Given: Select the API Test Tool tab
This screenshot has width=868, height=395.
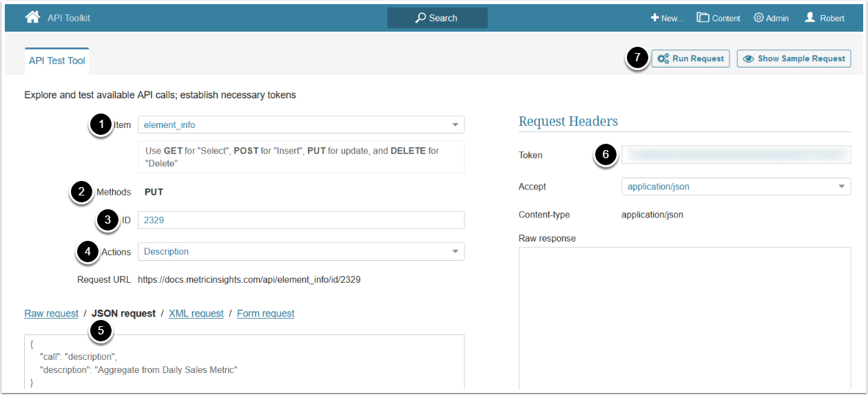Looking at the screenshot, I should pyautogui.click(x=56, y=61).
